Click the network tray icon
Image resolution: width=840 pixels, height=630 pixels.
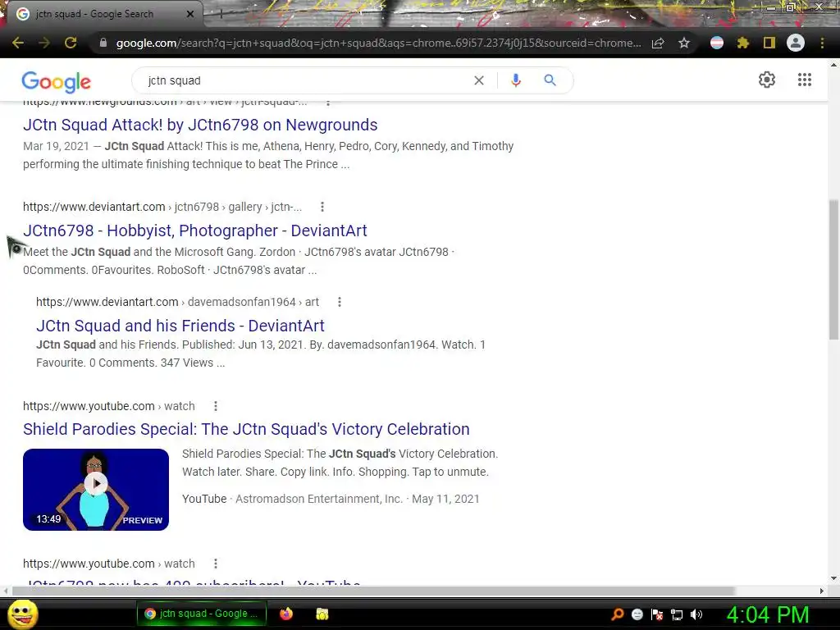(677, 614)
